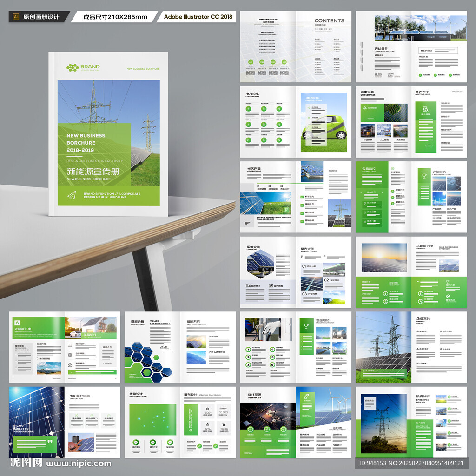Click numbered circle 6 under EV charger photo
Image resolution: width=476 pixels, height=476 pixels.
click(272, 364)
